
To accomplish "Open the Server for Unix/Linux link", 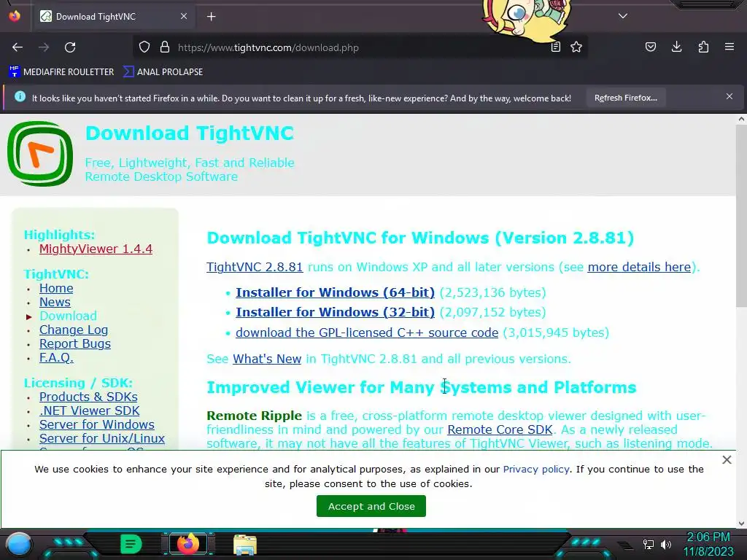I will coord(102,438).
